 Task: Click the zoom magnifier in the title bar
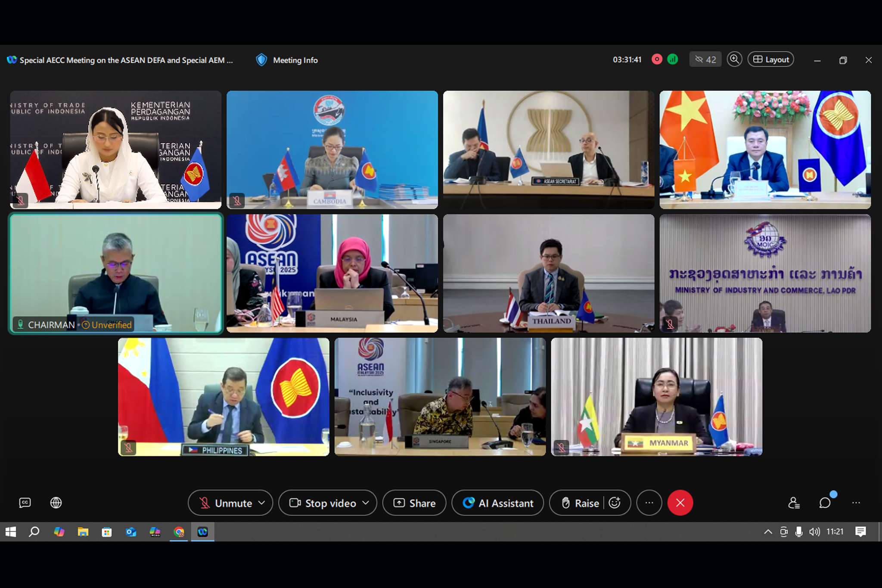click(735, 59)
